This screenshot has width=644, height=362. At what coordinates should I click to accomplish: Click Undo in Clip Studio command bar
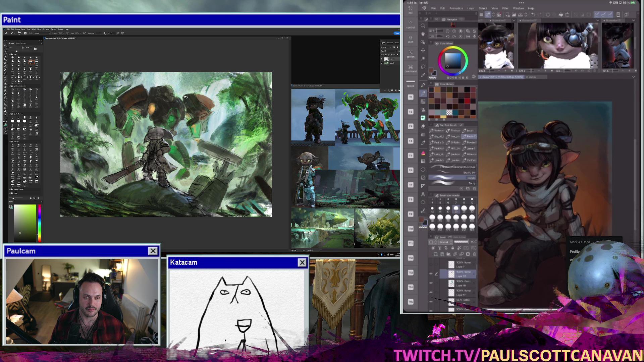point(533,15)
